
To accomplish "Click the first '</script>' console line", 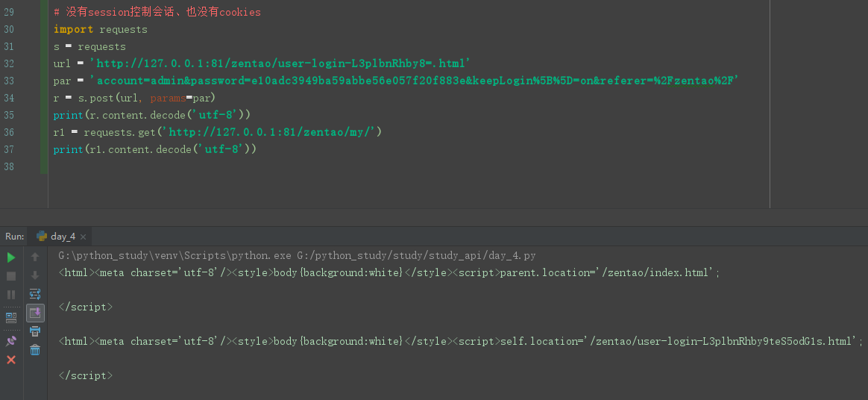I will [x=86, y=307].
